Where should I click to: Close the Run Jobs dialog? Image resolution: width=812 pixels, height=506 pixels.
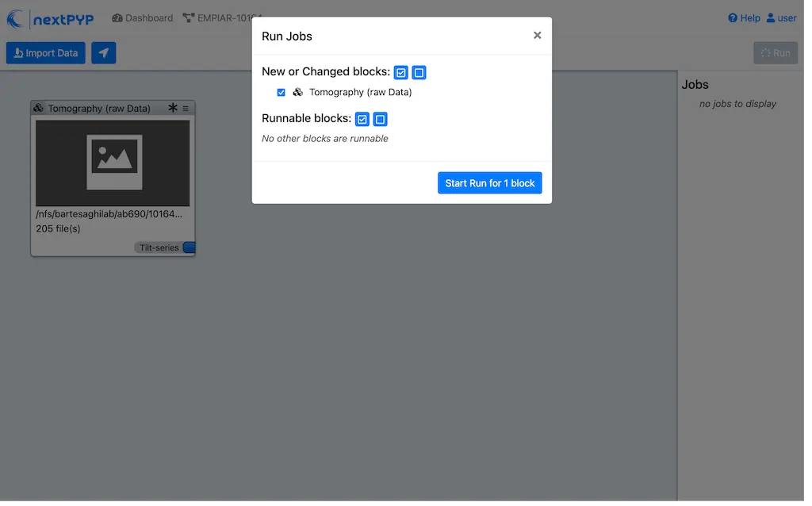click(537, 36)
